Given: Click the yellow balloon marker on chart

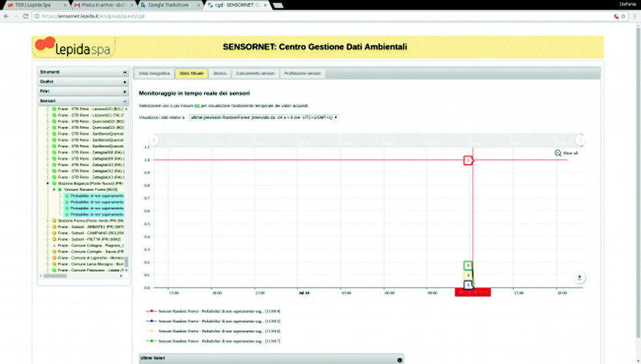Looking at the screenshot, I should (468, 275).
